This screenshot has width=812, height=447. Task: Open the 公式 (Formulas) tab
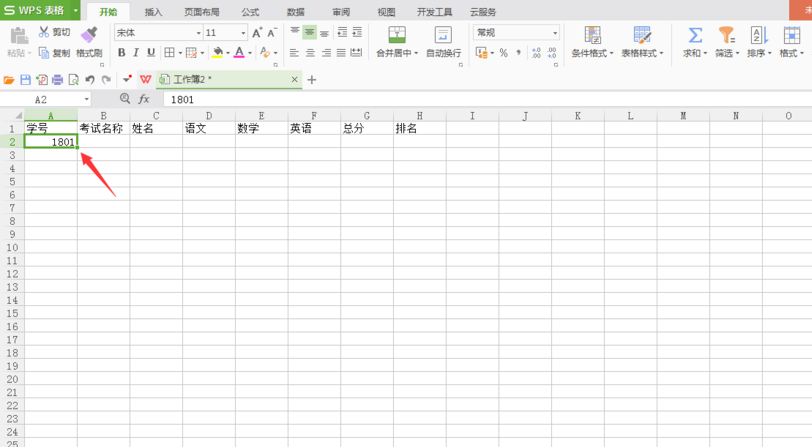[250, 12]
